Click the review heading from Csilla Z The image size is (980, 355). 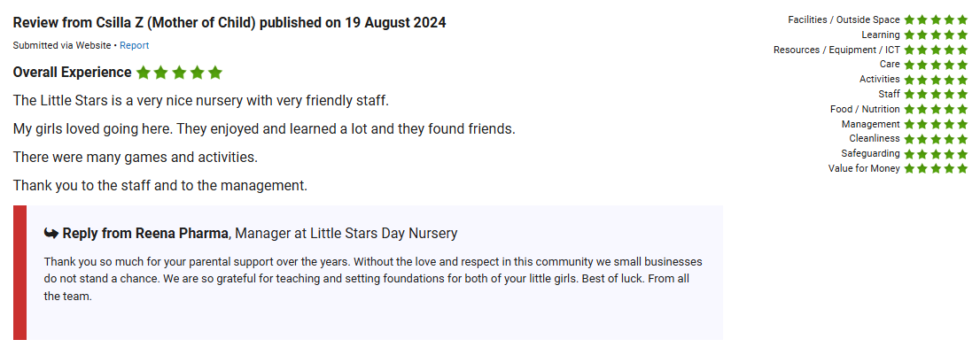[x=229, y=23]
